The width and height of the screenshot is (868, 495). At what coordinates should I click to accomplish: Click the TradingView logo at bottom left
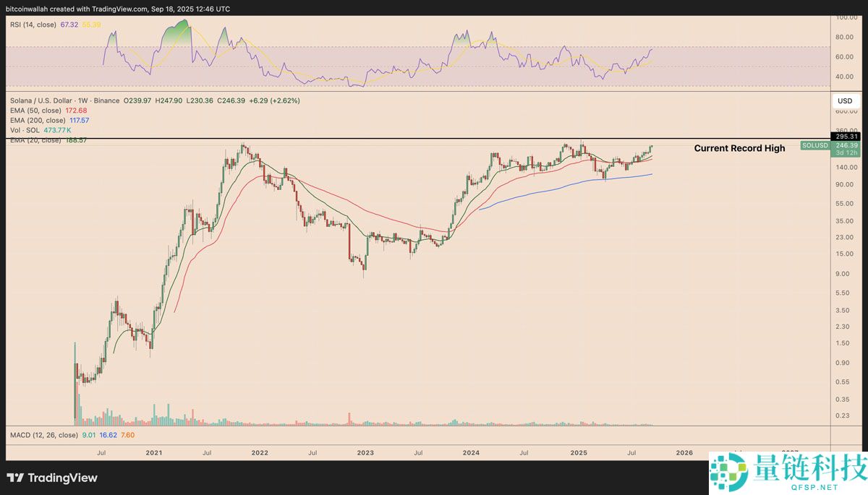pyautogui.click(x=52, y=478)
